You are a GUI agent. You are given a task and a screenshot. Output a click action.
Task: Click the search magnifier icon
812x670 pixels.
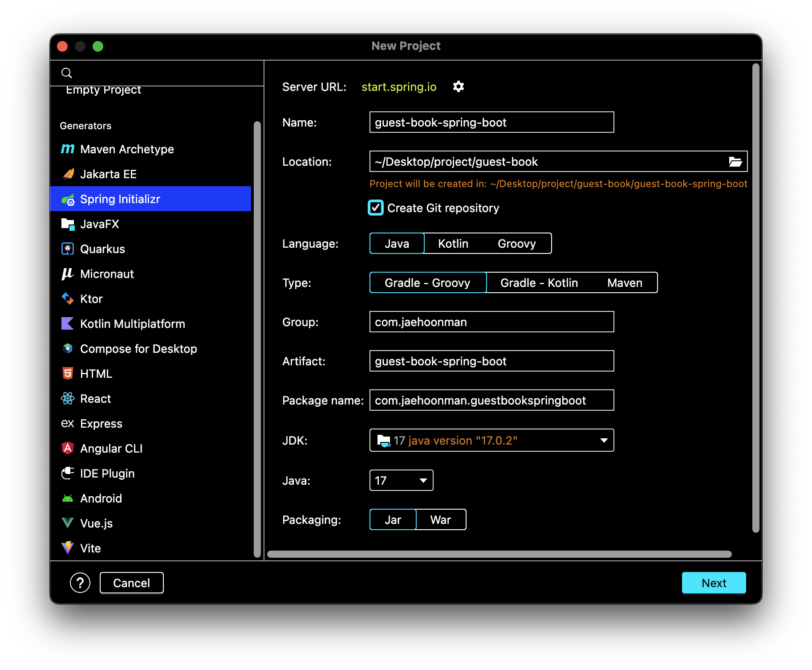point(67,73)
